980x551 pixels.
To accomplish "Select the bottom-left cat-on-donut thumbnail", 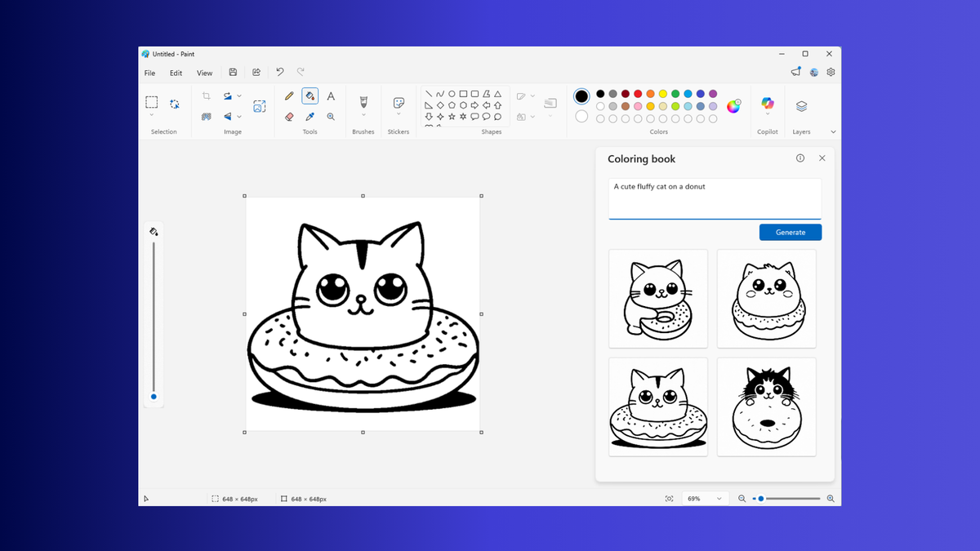I will [x=657, y=407].
